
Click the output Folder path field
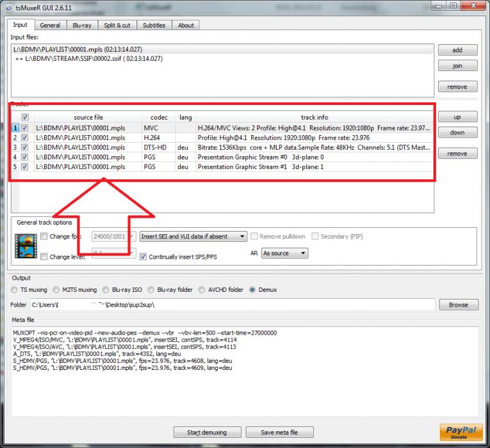pyautogui.click(x=233, y=305)
